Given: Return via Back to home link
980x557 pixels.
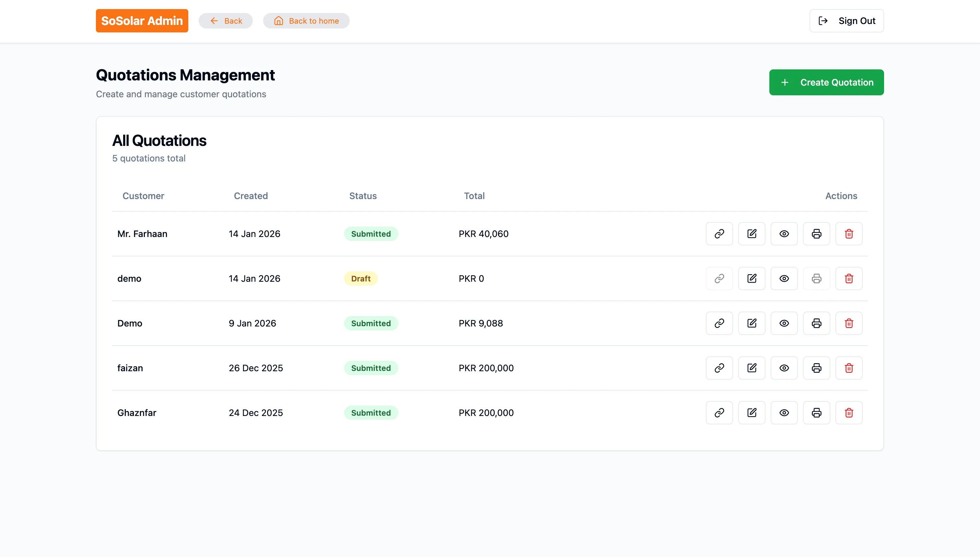Looking at the screenshot, I should pyautogui.click(x=306, y=21).
